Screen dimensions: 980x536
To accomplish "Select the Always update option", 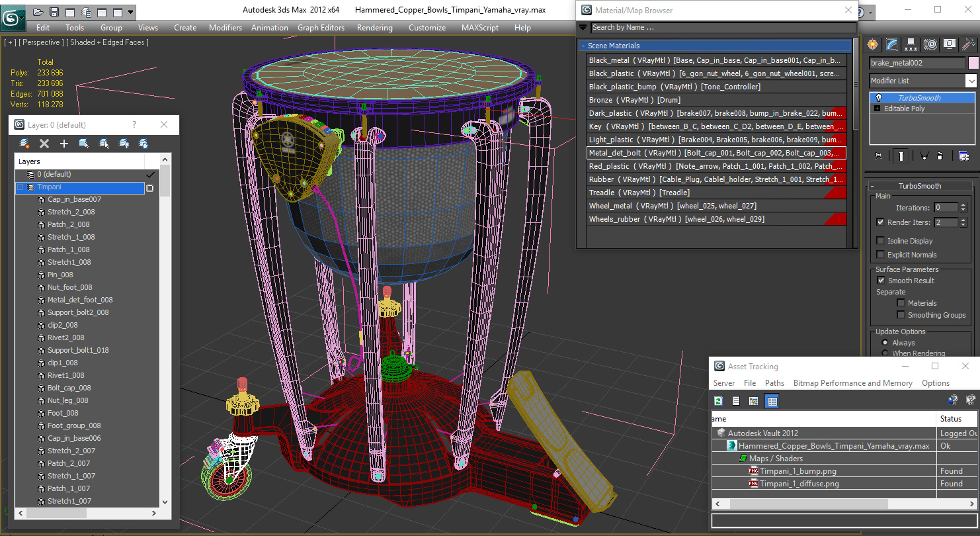I will (885, 343).
